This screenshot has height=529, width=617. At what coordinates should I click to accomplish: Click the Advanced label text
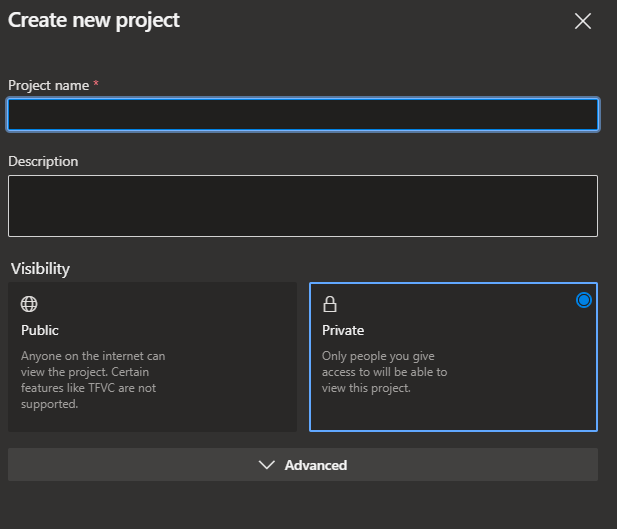tap(316, 465)
